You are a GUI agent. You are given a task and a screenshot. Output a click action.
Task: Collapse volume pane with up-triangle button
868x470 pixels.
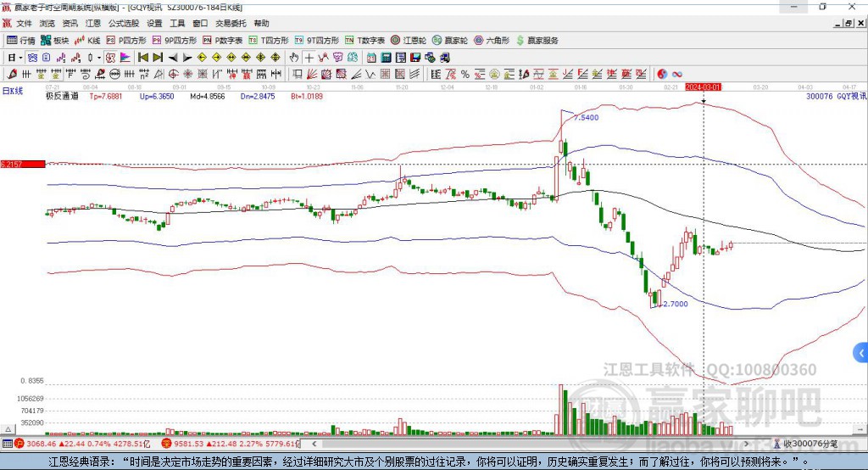(x=8, y=429)
